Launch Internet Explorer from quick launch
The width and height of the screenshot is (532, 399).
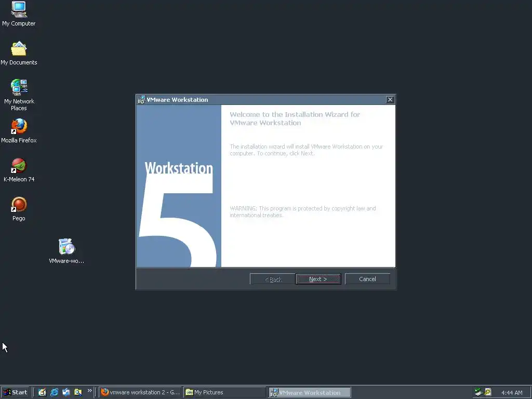click(x=54, y=392)
